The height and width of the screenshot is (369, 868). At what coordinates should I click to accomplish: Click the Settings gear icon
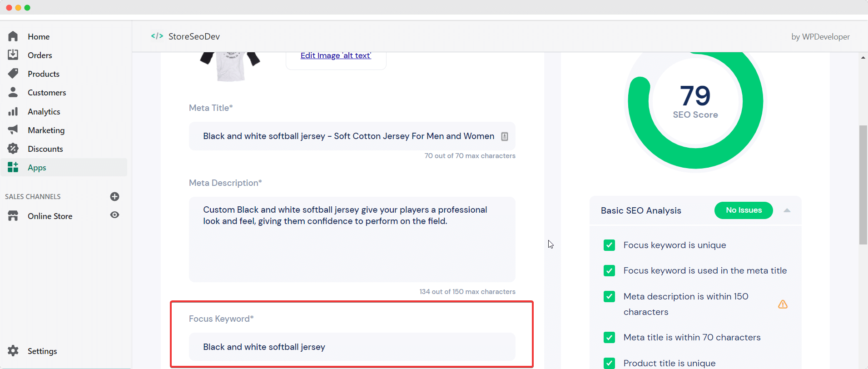[x=13, y=351]
